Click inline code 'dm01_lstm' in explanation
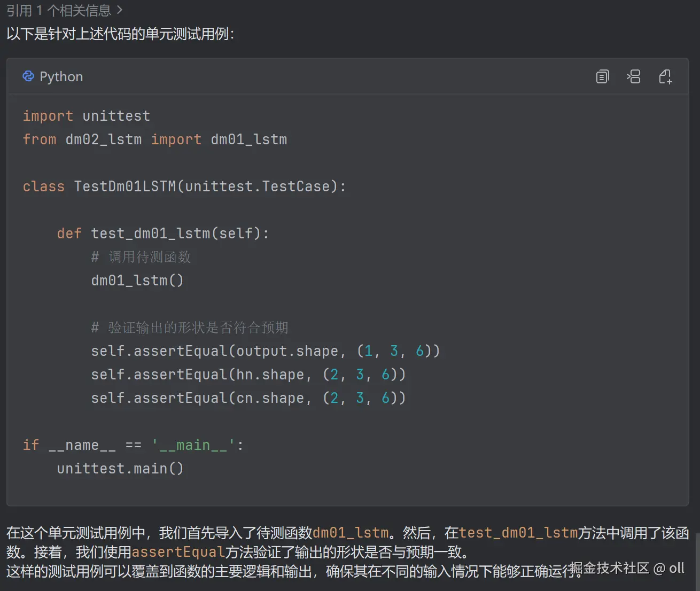The width and height of the screenshot is (700, 591). (x=351, y=533)
